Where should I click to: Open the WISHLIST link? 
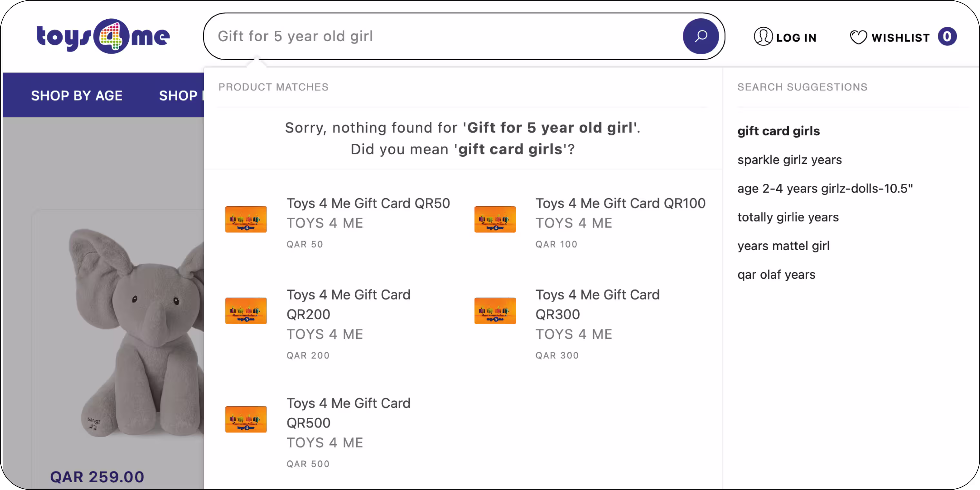900,38
